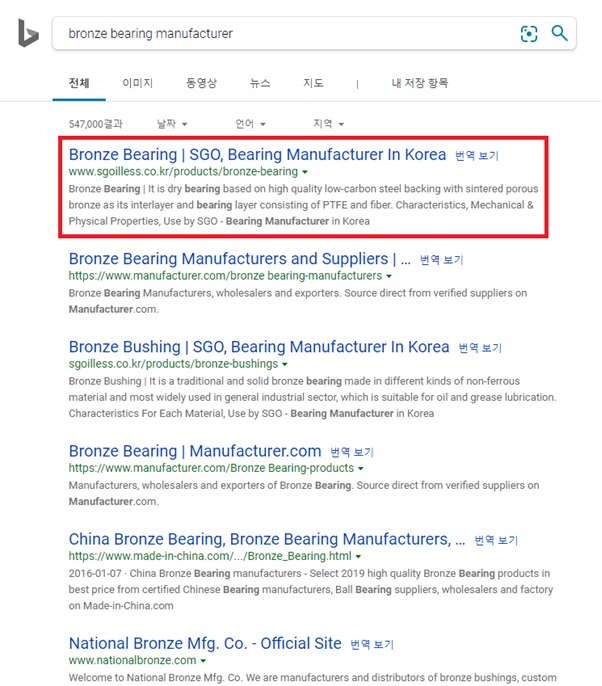The height and width of the screenshot is (686, 602).
Task: Expand arrow beside made-in-china.com Bronze_Bearing.html URL
Action: (x=358, y=557)
